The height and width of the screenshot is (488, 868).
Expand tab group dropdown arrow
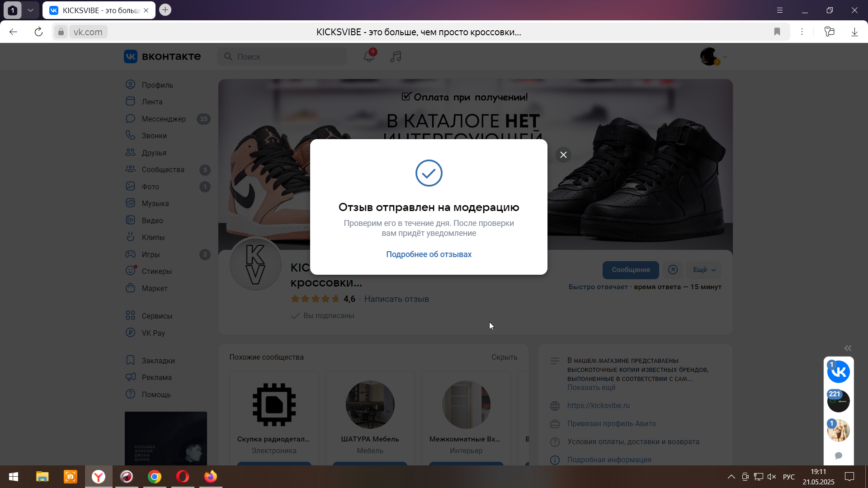30,10
